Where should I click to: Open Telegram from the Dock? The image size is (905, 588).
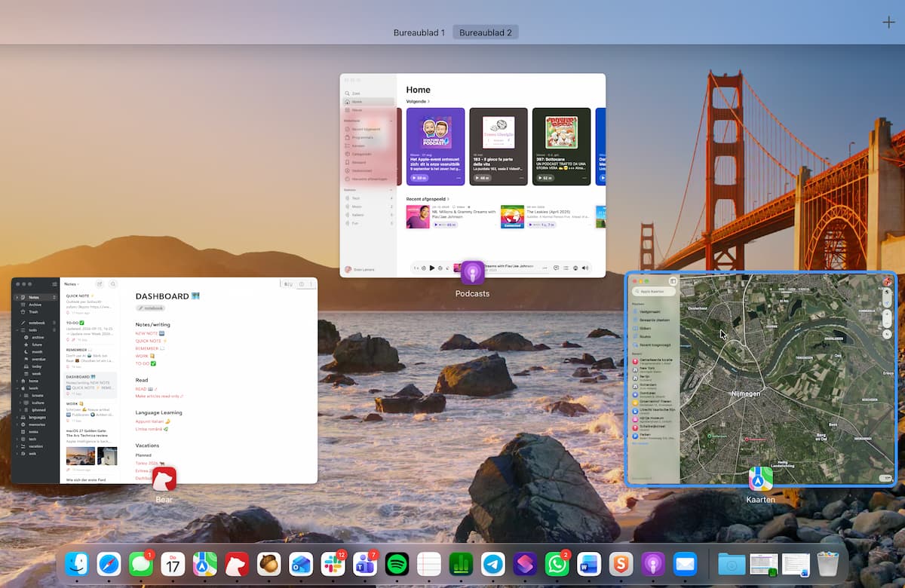point(493,564)
